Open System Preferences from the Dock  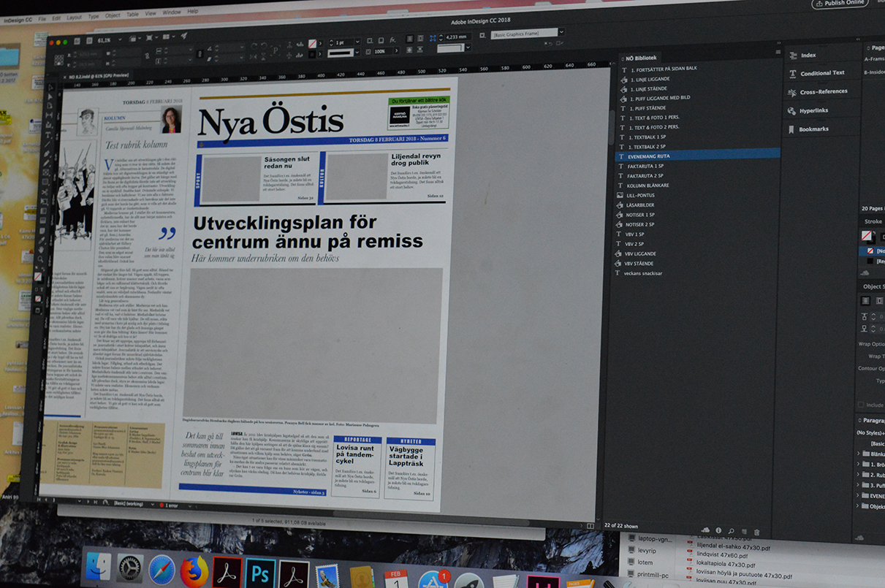[130, 568]
